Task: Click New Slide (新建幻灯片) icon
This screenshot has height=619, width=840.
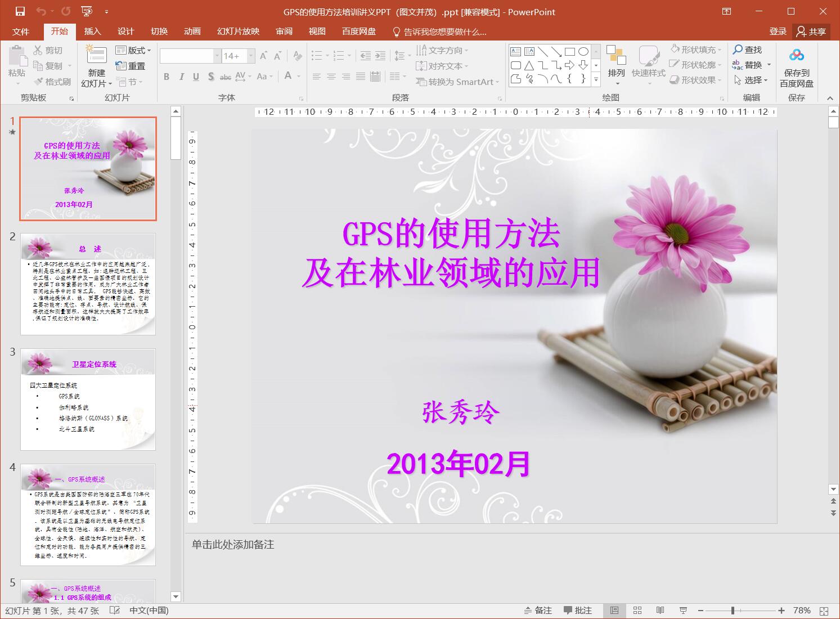Action: [x=96, y=55]
